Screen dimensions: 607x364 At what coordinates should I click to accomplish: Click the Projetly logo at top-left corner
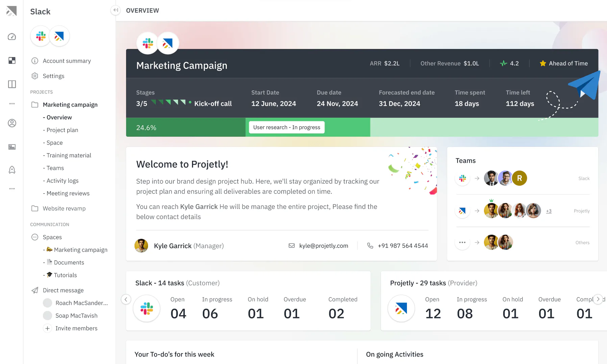pos(11,11)
